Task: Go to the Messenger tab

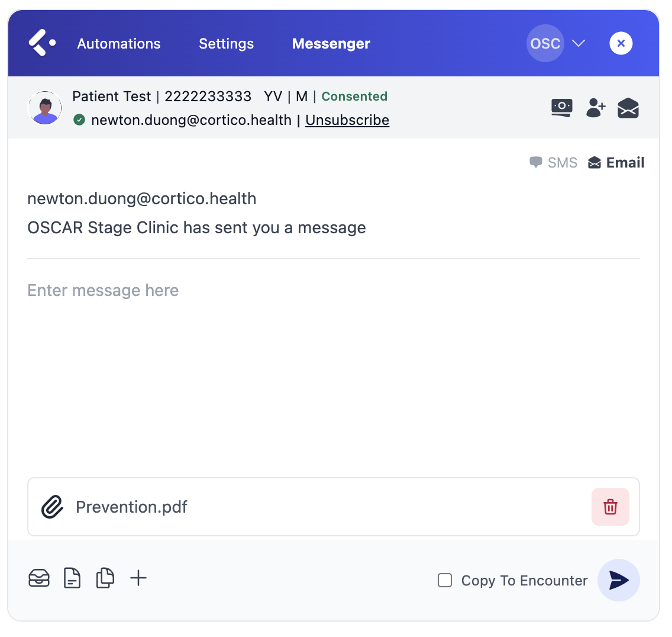Action: tap(331, 43)
